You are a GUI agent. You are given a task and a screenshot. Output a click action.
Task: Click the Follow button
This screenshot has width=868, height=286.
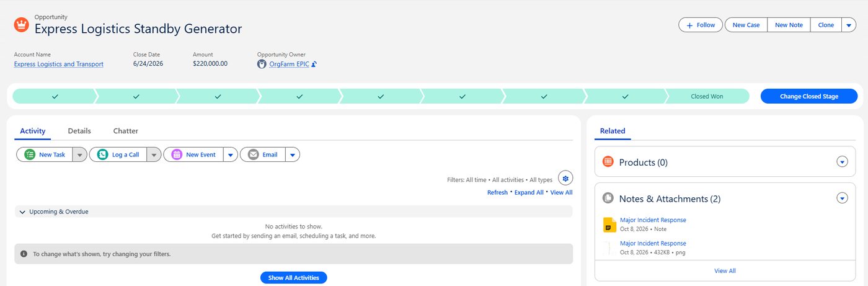coord(701,25)
